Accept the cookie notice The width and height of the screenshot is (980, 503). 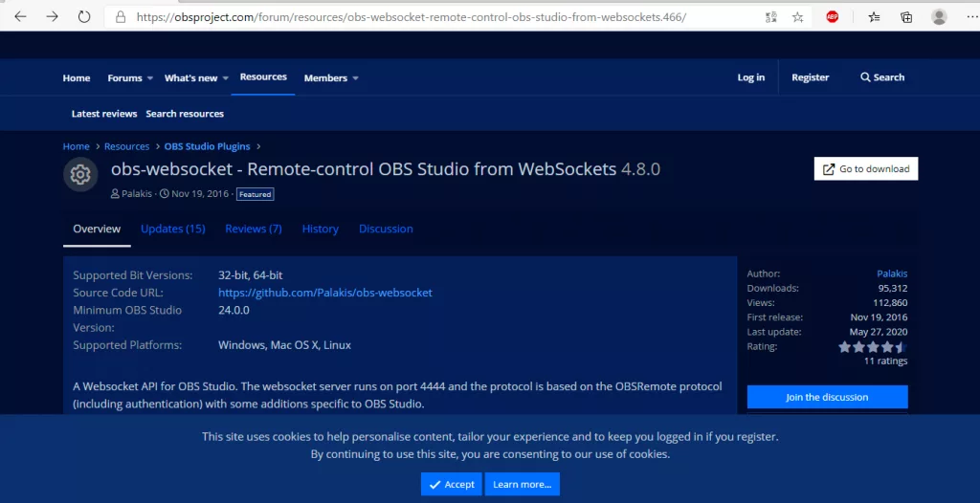point(452,484)
